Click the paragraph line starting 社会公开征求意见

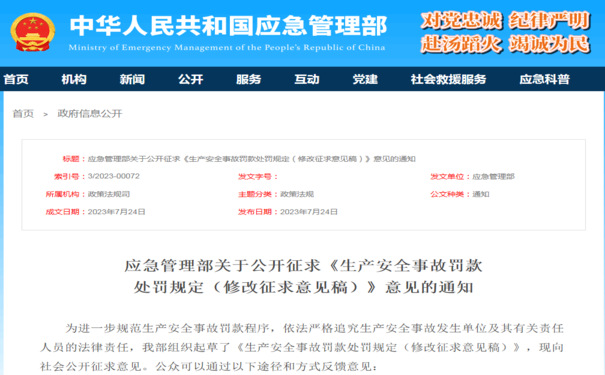tap(209, 367)
